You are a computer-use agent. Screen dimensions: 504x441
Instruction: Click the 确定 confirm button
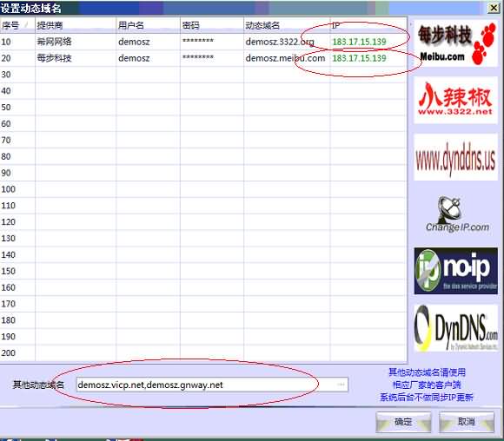click(403, 422)
